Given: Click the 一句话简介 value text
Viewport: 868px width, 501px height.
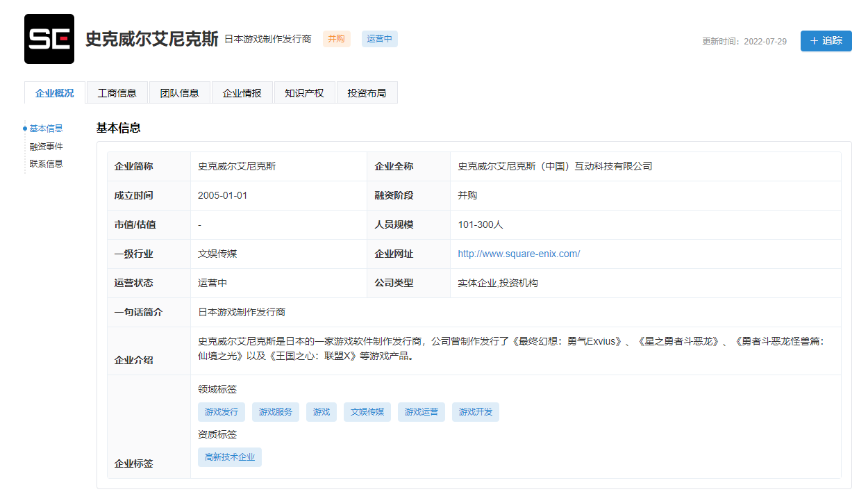Looking at the screenshot, I should tap(242, 312).
